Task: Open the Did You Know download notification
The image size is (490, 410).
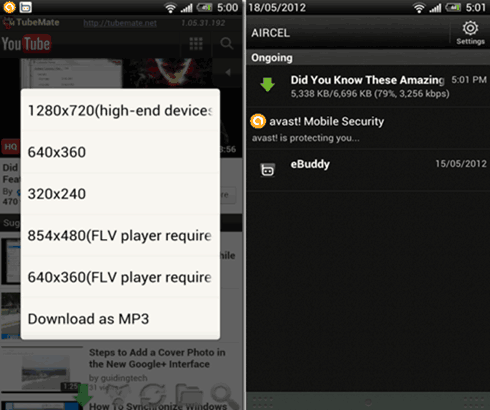Action: point(368,86)
